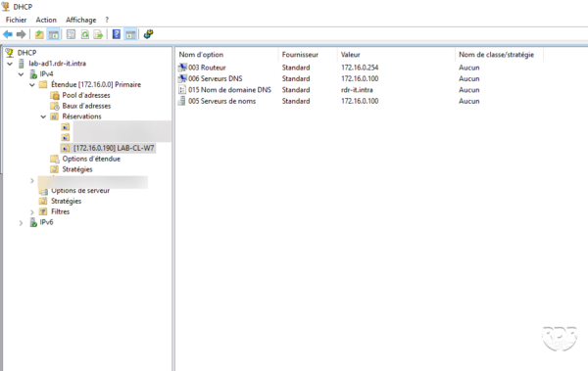Open Help with the blue question icon
The image size is (588, 371).
(x=117, y=34)
